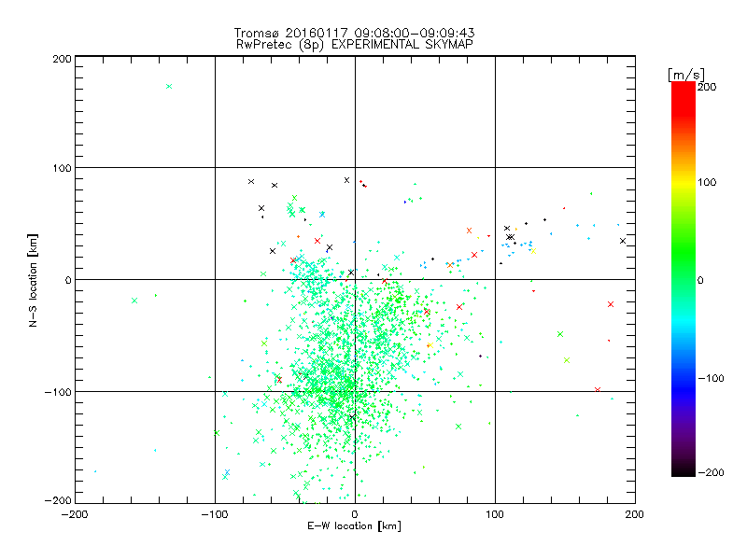Click the colorbar tick label '-100'
This screenshot has width=747, height=560.
point(711,379)
